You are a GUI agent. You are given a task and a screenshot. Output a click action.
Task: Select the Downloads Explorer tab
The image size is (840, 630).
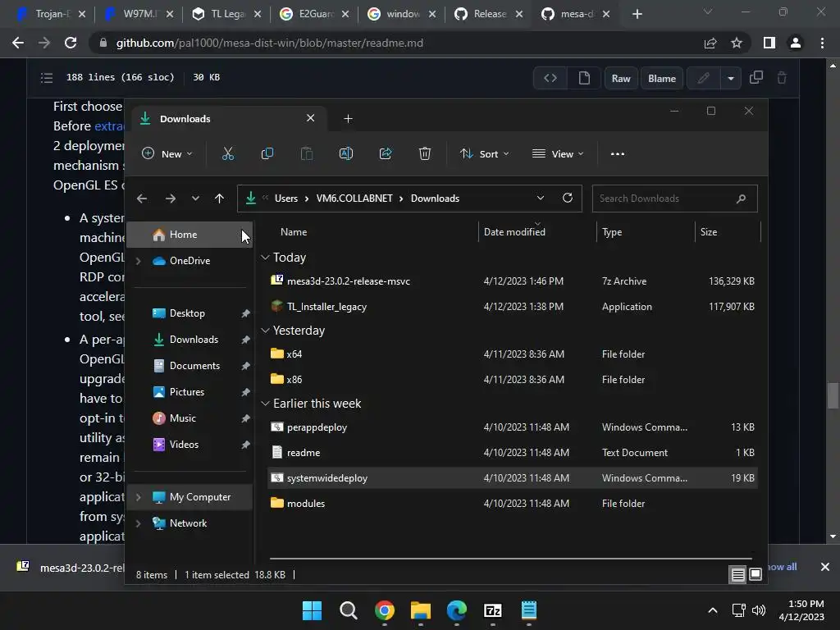click(228, 119)
